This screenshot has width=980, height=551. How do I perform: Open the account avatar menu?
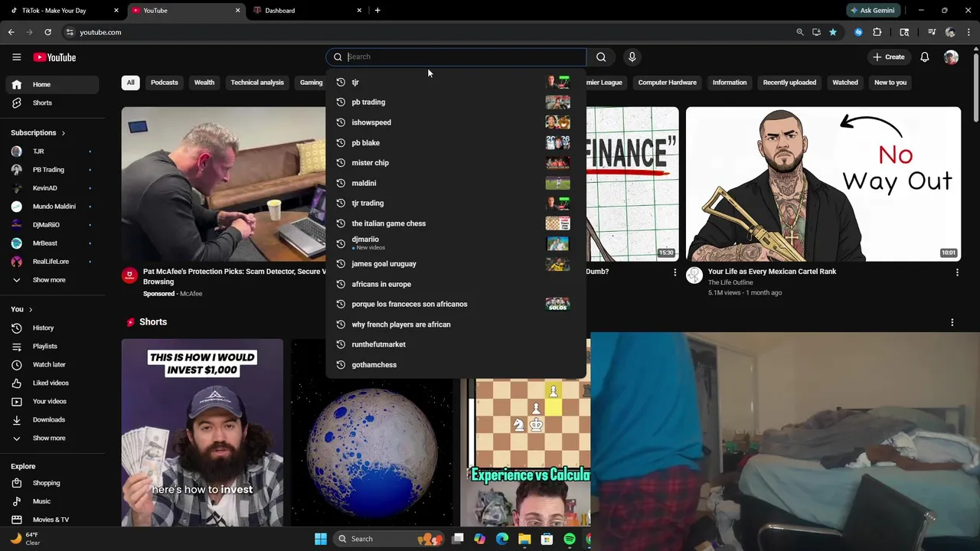pyautogui.click(x=951, y=57)
